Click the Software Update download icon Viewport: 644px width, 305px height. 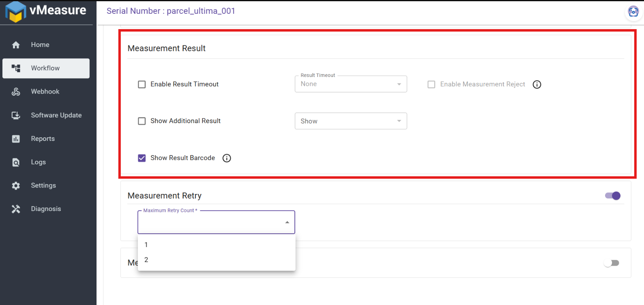pos(16,115)
